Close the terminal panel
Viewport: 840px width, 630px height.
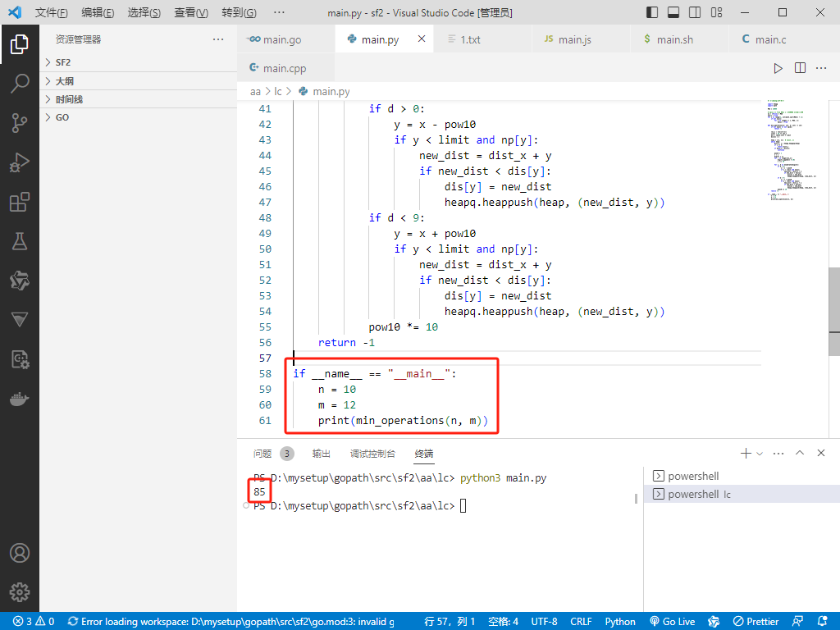click(x=820, y=453)
